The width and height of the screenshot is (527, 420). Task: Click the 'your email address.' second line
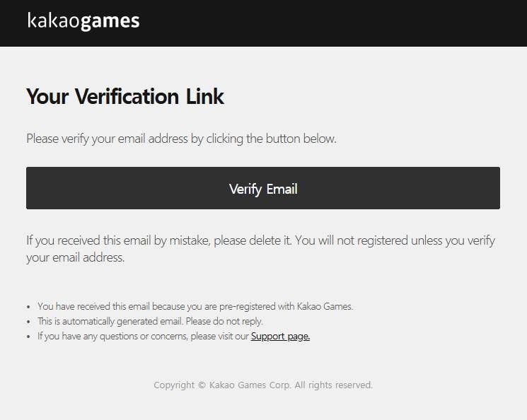tap(75, 257)
